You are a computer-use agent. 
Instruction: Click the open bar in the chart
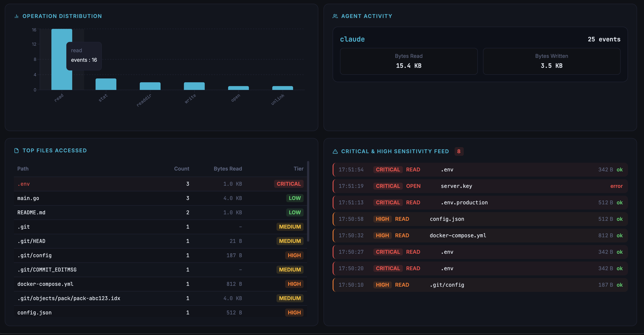[238, 88]
